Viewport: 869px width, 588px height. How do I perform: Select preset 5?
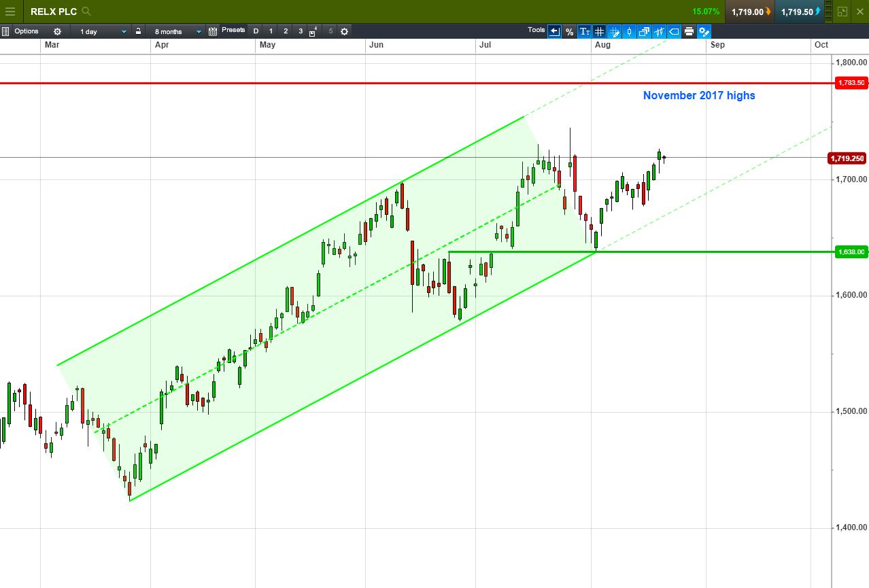tap(330, 31)
